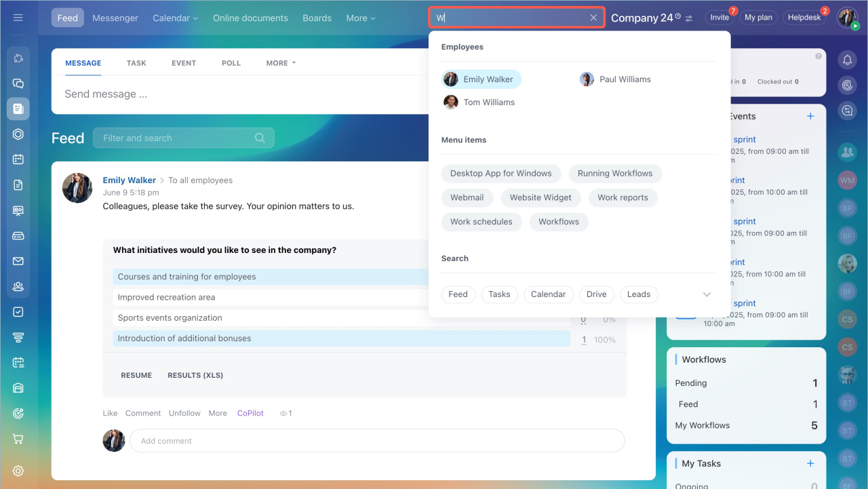
Task: Expand MORE options in message composer
Action: click(x=281, y=63)
